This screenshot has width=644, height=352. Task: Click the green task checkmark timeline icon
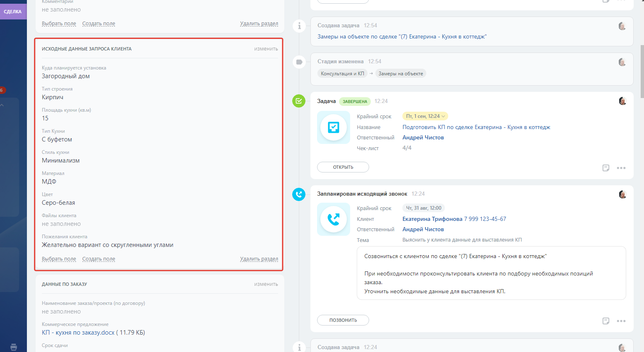(299, 101)
